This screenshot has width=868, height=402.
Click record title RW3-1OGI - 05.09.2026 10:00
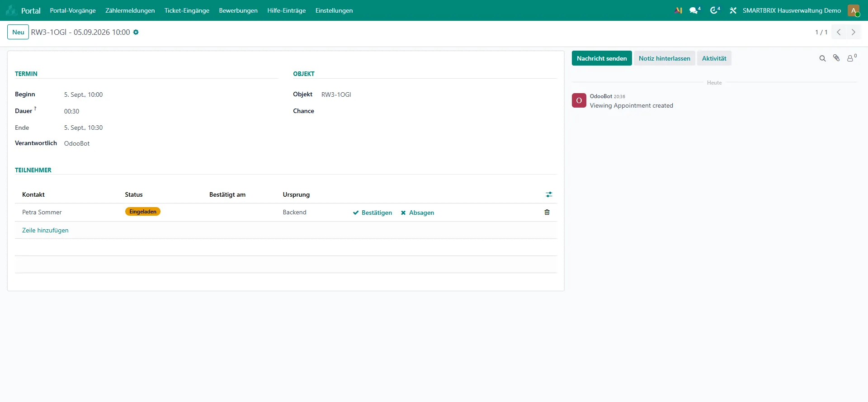80,32
